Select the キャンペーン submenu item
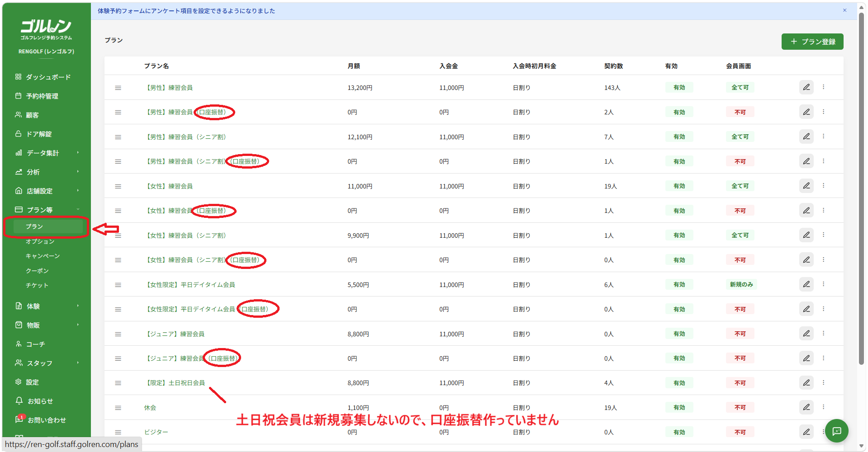The height and width of the screenshot is (452, 868). click(x=43, y=256)
